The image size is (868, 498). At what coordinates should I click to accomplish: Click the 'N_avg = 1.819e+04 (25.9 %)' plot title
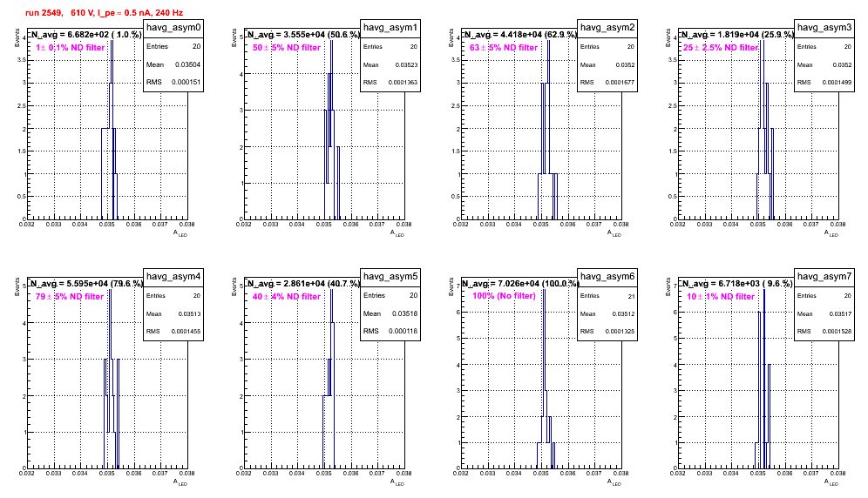(x=737, y=34)
